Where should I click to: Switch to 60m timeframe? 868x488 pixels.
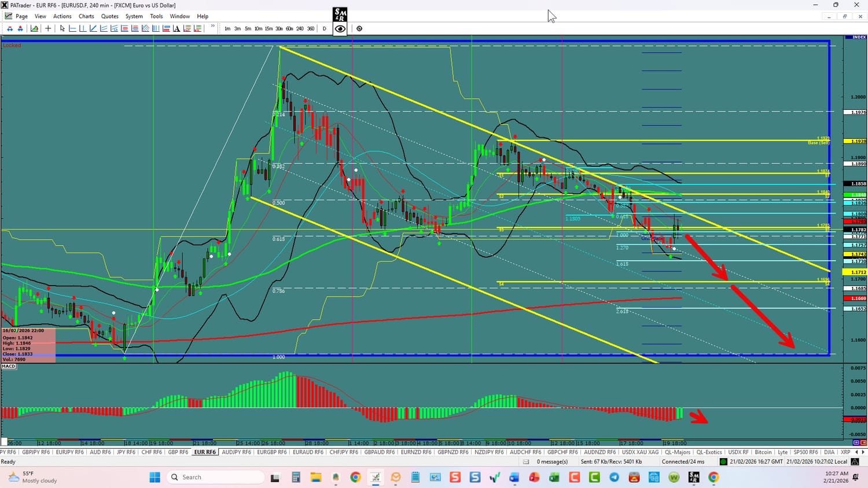[289, 28]
